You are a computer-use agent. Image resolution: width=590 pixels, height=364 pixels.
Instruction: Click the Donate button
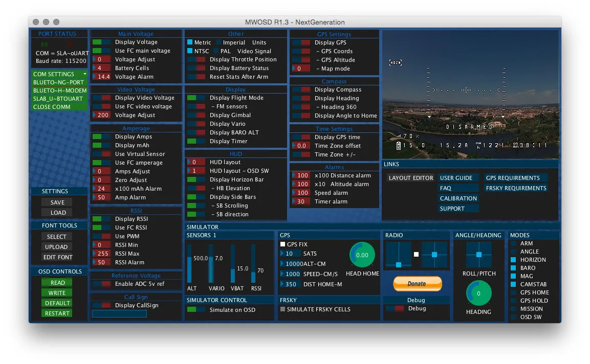[417, 284]
